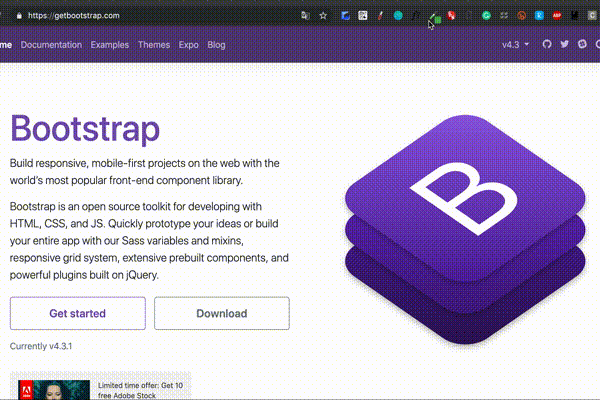Click the 'Currently v4.3.1' text
The image size is (600, 400).
tap(41, 346)
